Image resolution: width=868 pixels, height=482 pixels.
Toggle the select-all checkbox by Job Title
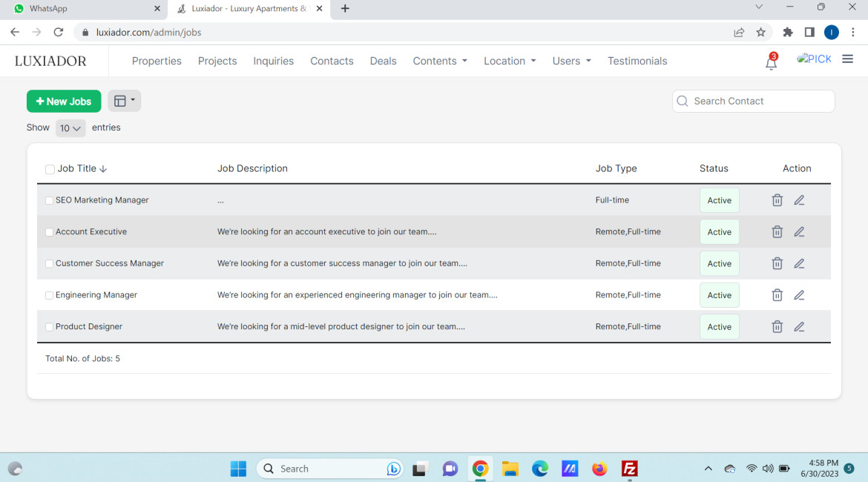[50, 169]
